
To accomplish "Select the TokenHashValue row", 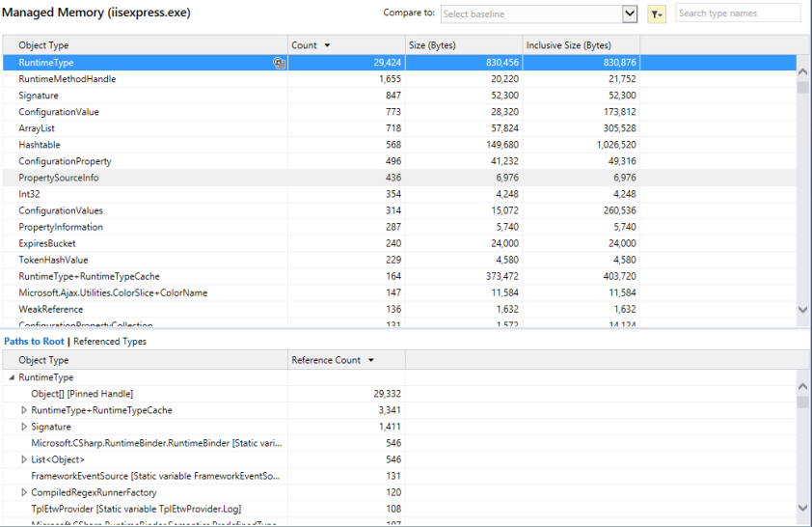I will (399, 260).
